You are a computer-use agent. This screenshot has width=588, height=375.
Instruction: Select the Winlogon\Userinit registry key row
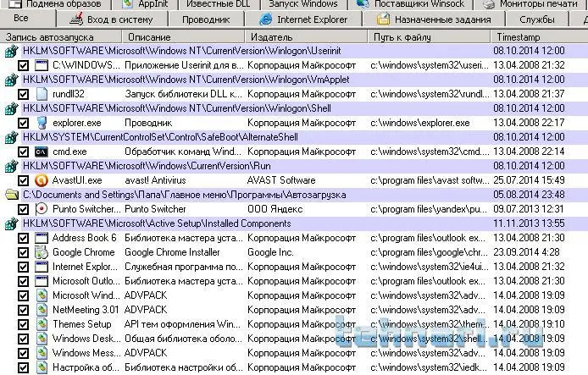[x=294, y=51]
